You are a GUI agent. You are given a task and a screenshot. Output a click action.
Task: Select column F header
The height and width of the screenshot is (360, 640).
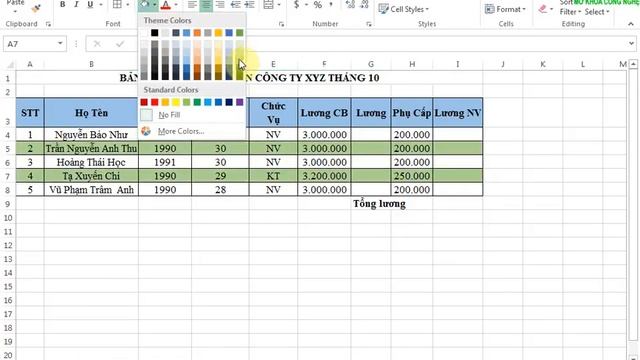click(324, 64)
